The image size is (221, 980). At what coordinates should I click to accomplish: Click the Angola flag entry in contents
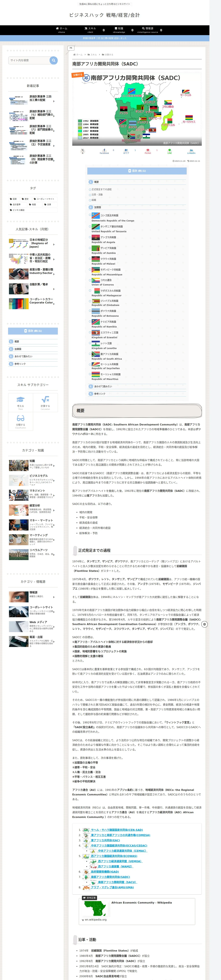(x=104, y=239)
